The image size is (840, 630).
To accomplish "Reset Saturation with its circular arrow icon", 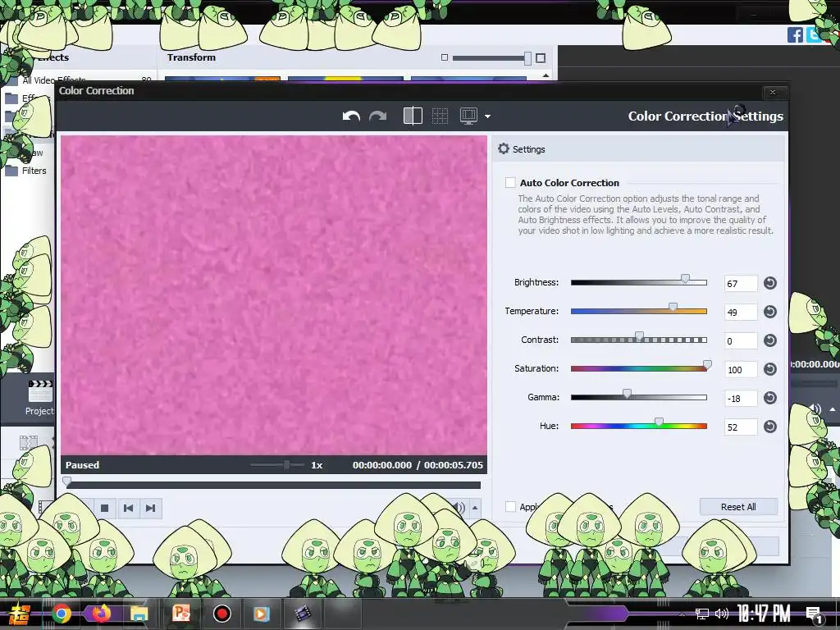I will click(769, 369).
